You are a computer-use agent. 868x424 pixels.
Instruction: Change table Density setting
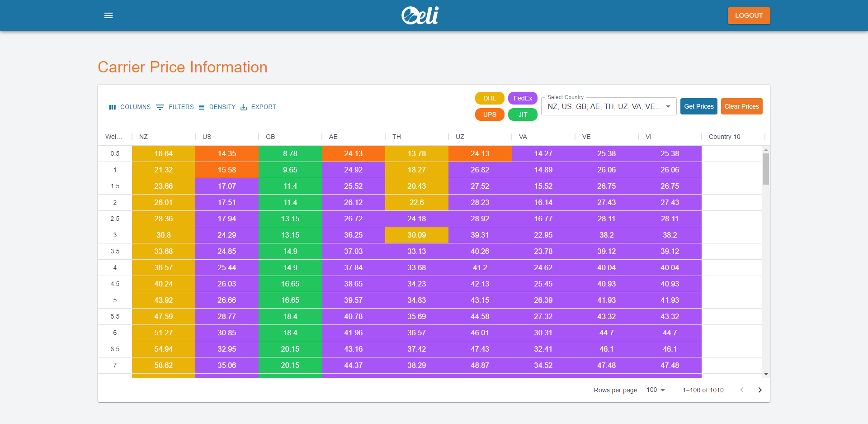coord(217,107)
